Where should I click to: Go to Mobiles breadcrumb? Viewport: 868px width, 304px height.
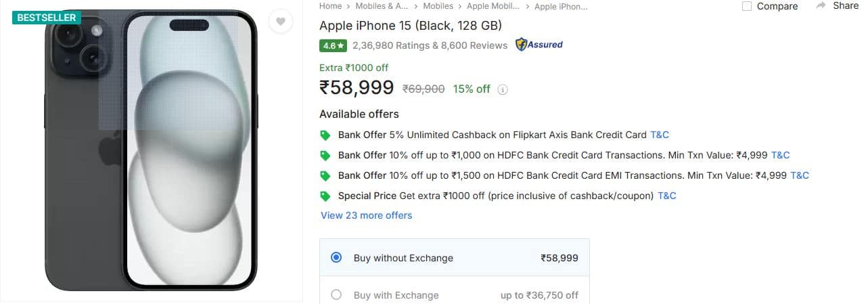tap(438, 6)
